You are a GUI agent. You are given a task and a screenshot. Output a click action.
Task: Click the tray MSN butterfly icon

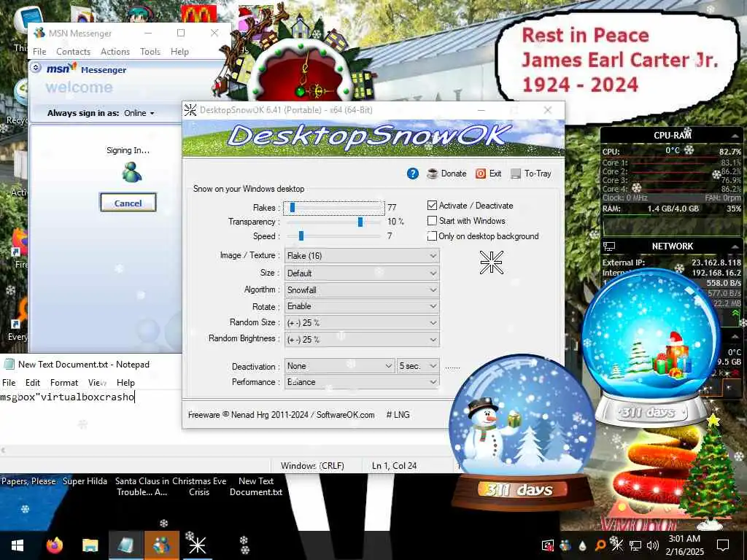click(x=565, y=545)
